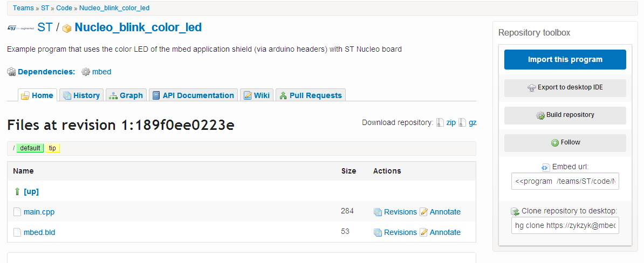The width and height of the screenshot is (644, 263).
Task: Click the Annotate pencil icon for mbed.bld
Action: 424,232
